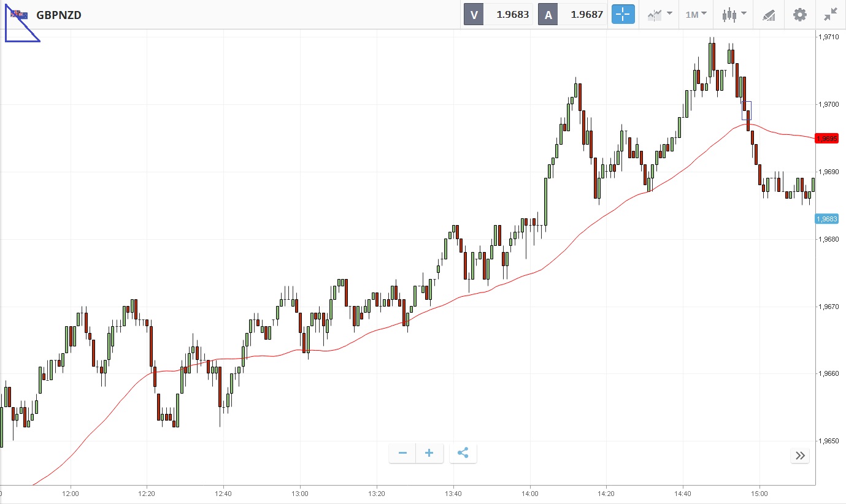Image resolution: width=846 pixels, height=504 pixels.
Task: Share the chart via share icon
Action: click(463, 453)
